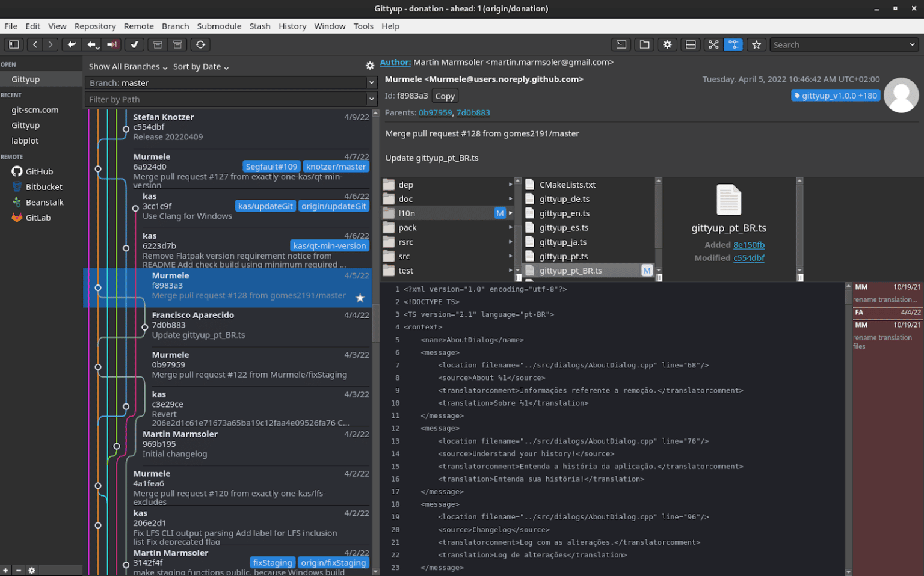Stash current changes via stash icon

coord(157,44)
